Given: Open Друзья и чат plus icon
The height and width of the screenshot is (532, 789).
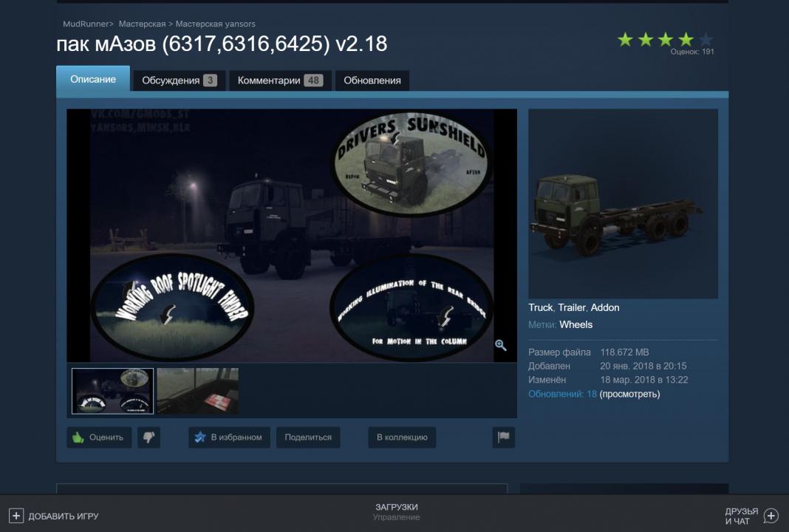Looking at the screenshot, I should click(771, 516).
